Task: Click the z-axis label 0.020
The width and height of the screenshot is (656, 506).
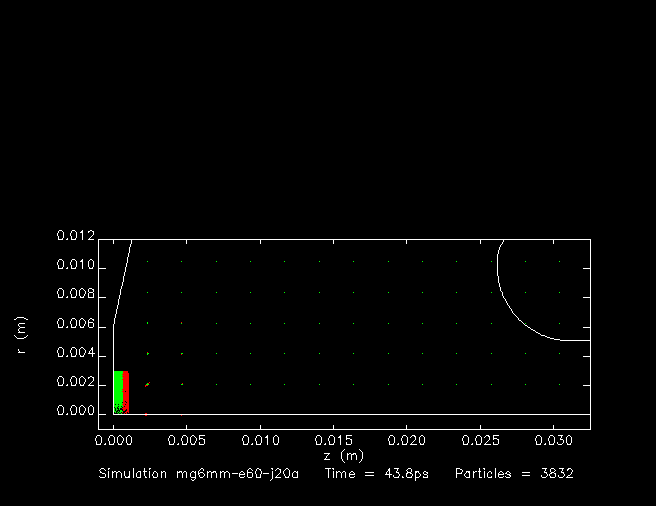Action: click(x=407, y=440)
